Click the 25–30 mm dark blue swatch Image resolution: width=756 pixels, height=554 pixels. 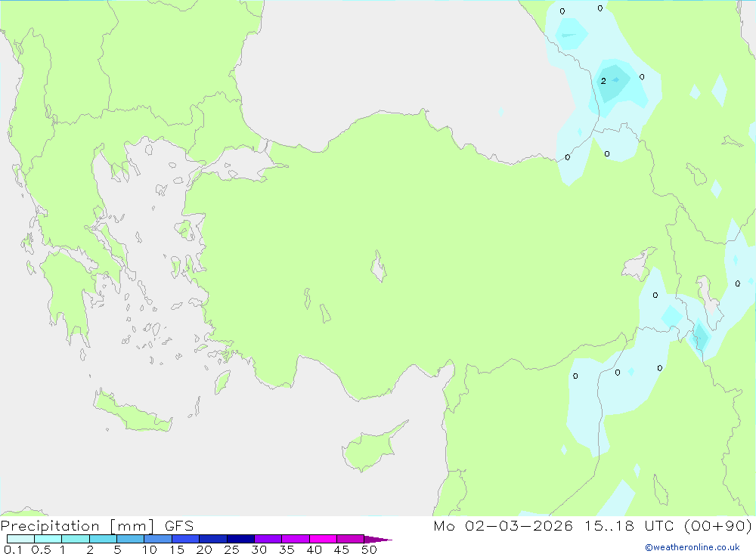[x=240, y=539]
